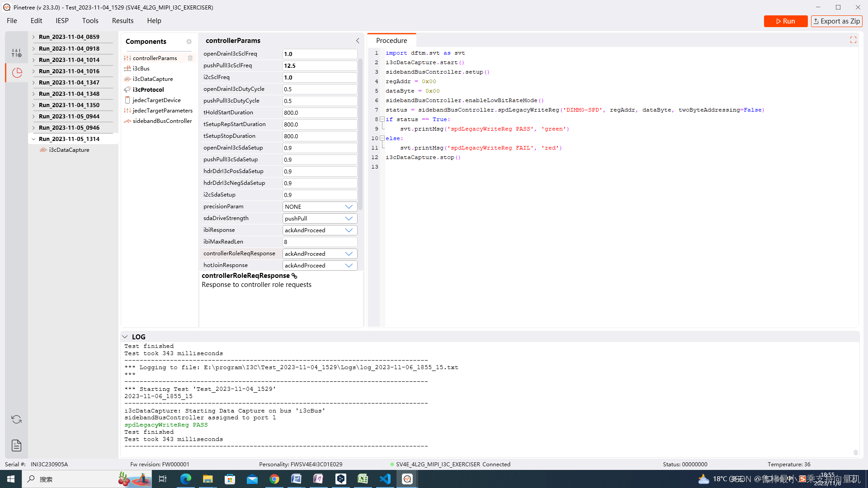Viewport: 868px width, 488px height.
Task: Expand Run_2023-11-04_1014 tree node
Action: point(33,60)
